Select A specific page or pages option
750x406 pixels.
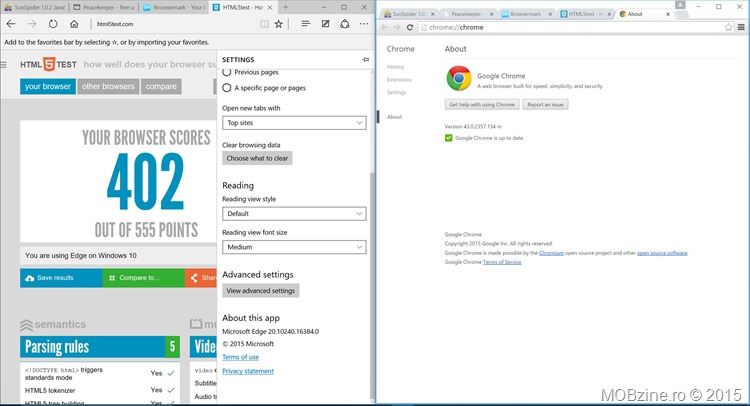(227, 88)
